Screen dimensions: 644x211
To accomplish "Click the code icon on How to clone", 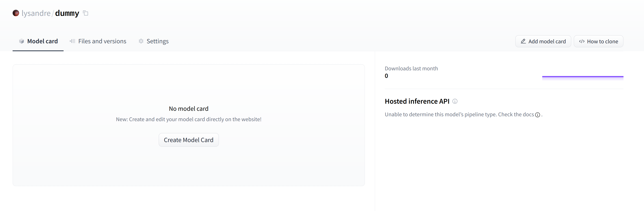I will click(582, 41).
